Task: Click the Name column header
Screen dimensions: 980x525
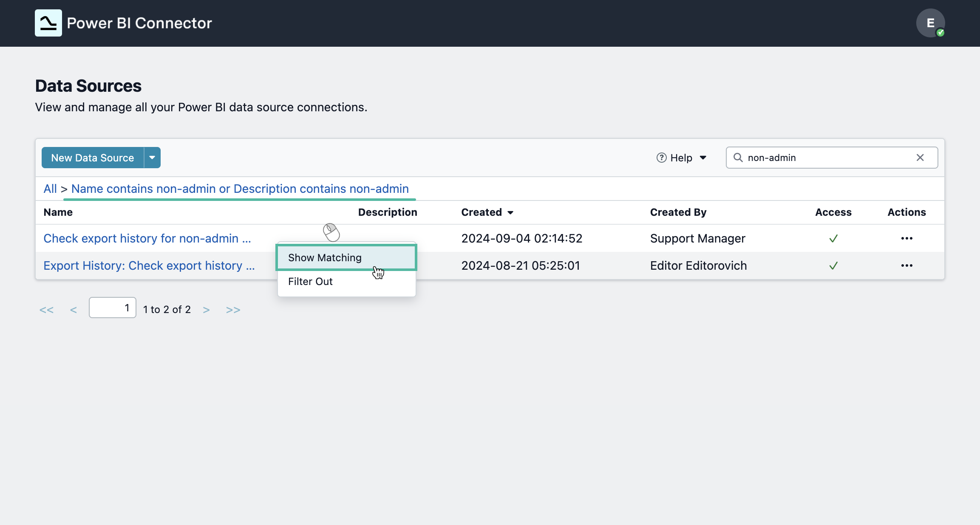Action: point(58,212)
